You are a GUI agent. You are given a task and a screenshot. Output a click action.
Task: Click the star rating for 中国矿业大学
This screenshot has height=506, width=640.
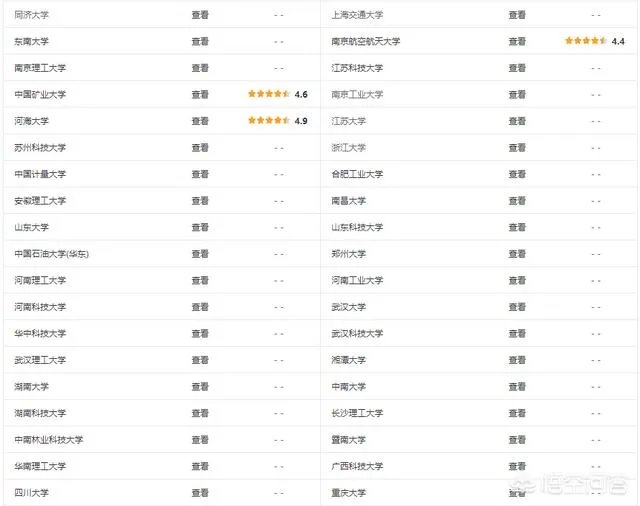tap(269, 94)
